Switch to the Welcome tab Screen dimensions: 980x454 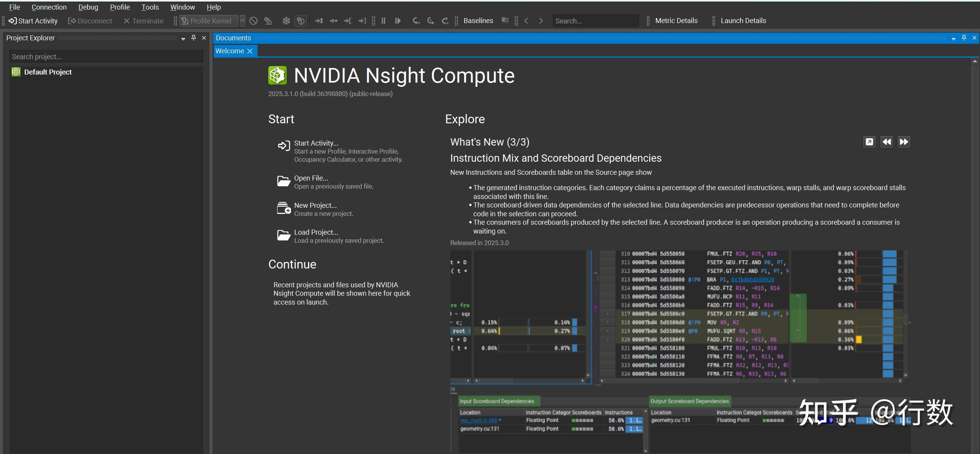click(x=229, y=51)
